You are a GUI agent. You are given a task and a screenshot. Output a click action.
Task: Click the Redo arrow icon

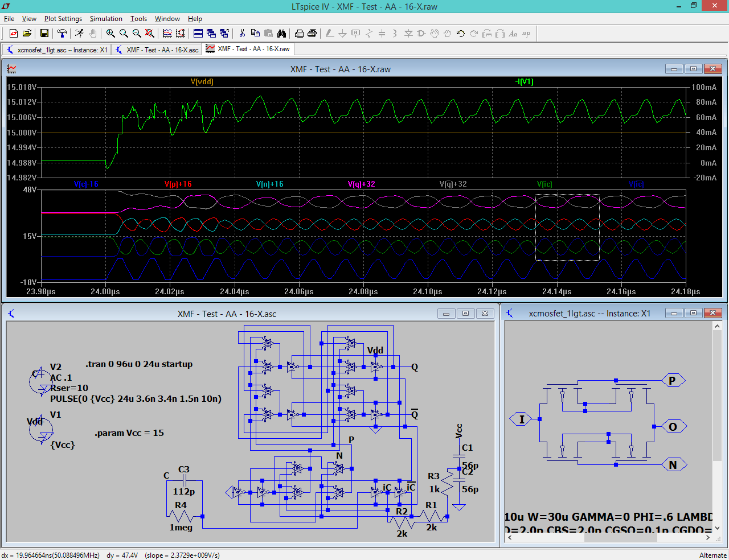point(474,34)
